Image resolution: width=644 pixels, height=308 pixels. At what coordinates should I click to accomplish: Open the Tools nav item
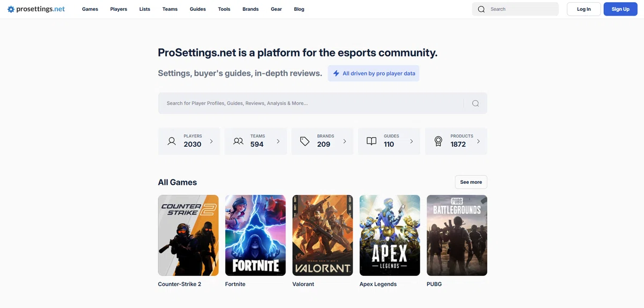[x=224, y=9]
